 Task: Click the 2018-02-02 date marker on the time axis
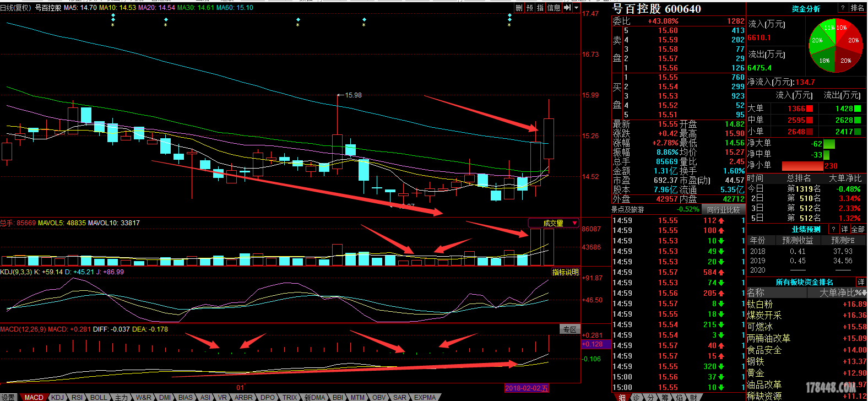tap(527, 388)
